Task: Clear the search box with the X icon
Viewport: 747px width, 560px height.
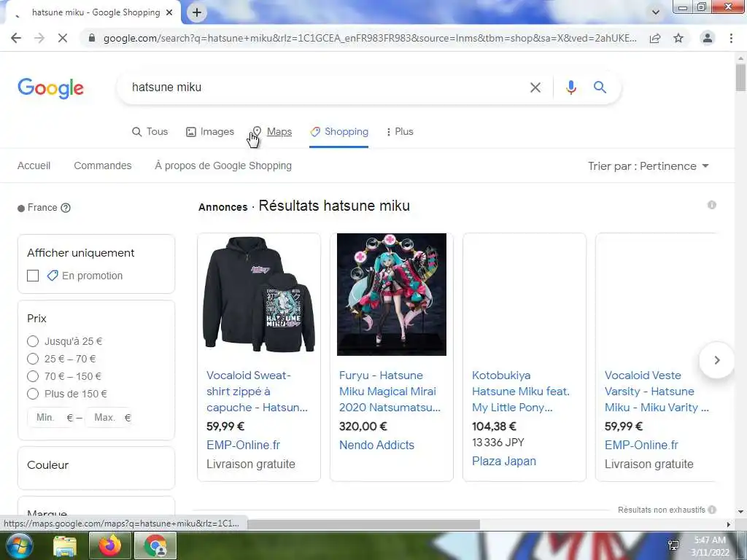Action: point(535,87)
